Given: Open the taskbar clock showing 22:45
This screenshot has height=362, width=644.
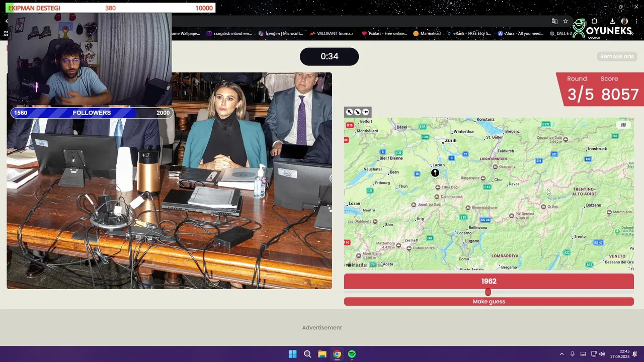Looking at the screenshot, I should pos(620,354).
